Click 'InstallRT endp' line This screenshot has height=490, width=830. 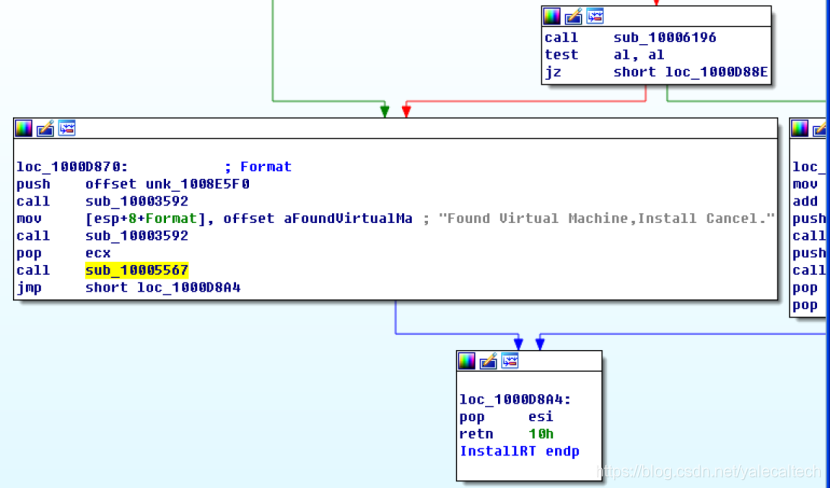(519, 451)
